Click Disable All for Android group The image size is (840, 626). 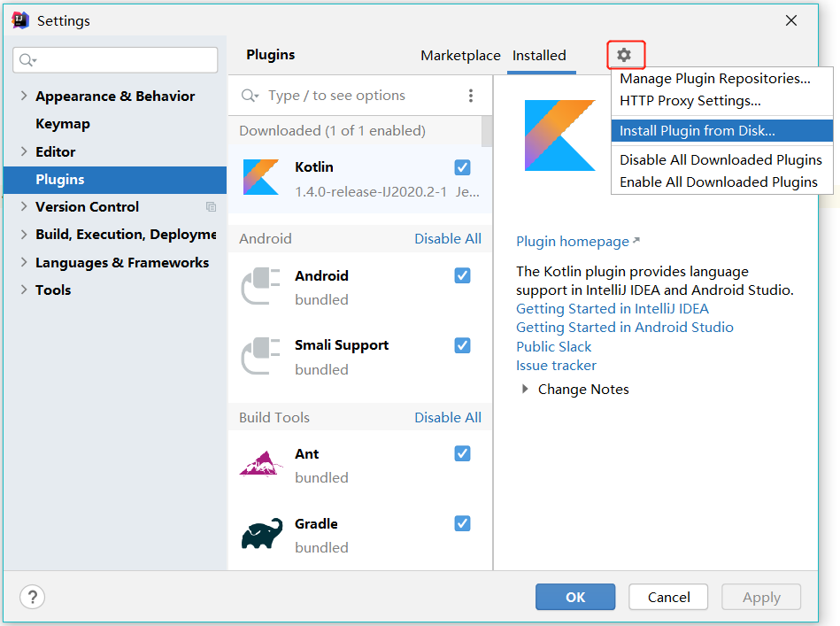448,238
